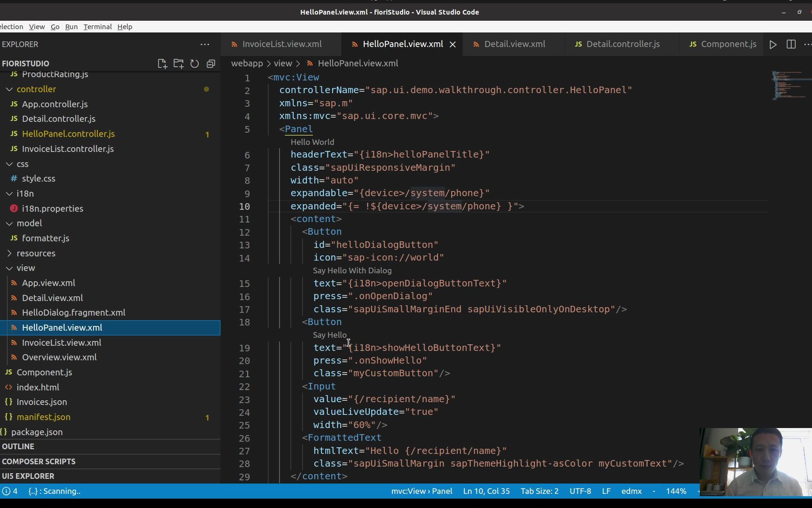Open InvoiceList.controller.js file
The image size is (812, 508).
pos(68,149)
